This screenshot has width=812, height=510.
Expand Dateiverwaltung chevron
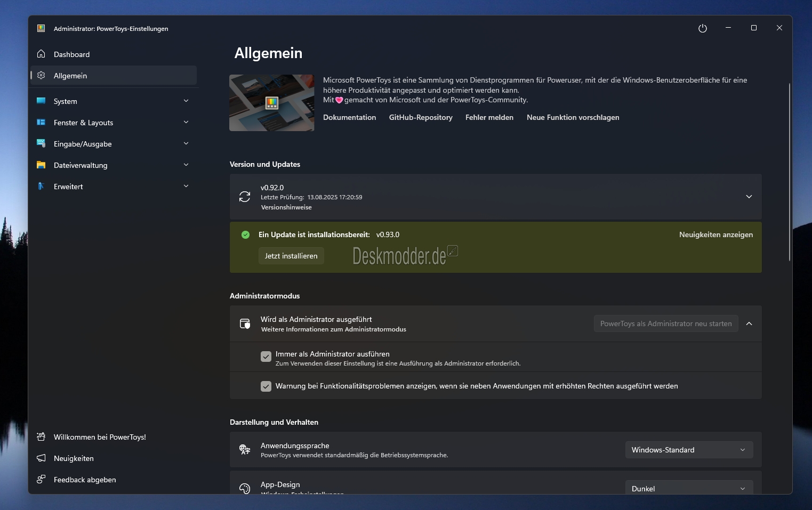pyautogui.click(x=186, y=165)
